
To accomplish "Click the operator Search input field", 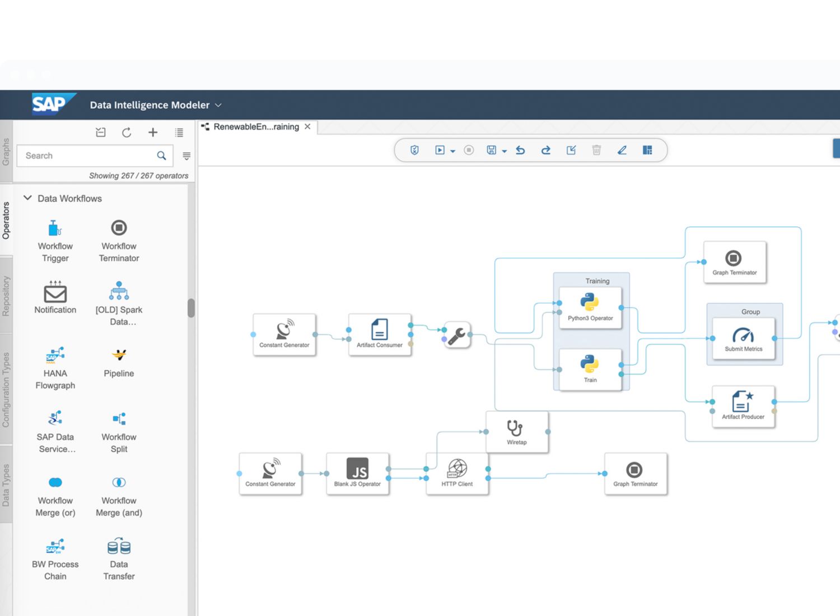I will 90,156.
